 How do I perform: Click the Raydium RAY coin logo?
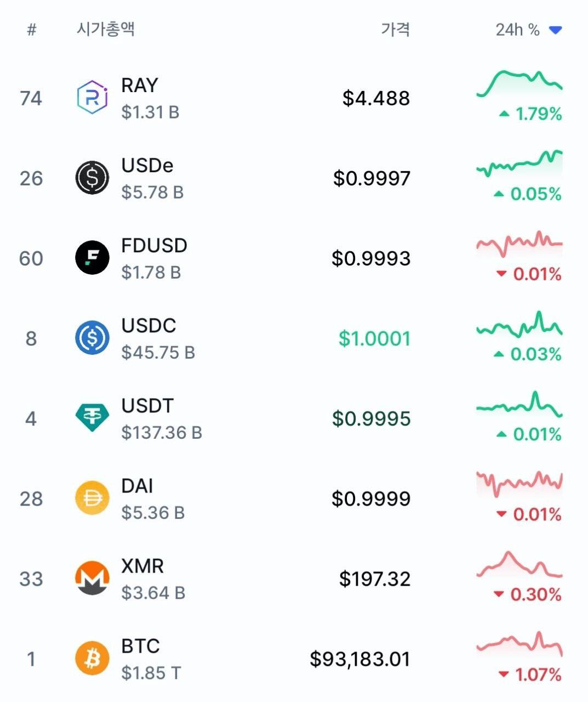tap(92, 97)
